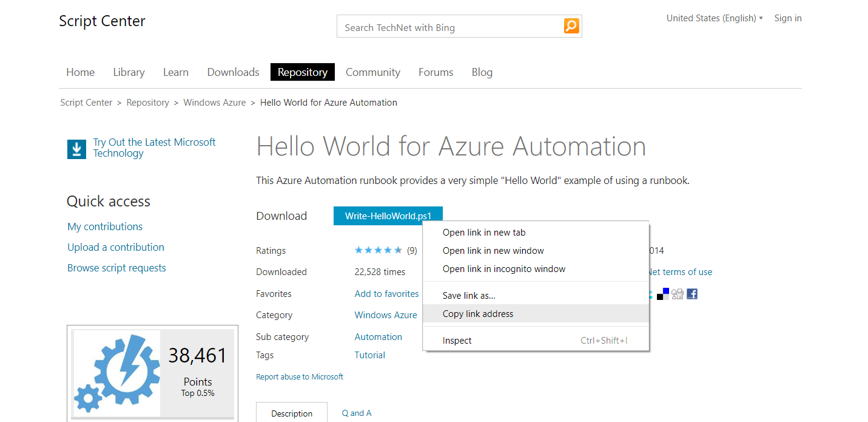Click the Azure Automation gear logo
The width and height of the screenshot is (868, 422).
116,372
